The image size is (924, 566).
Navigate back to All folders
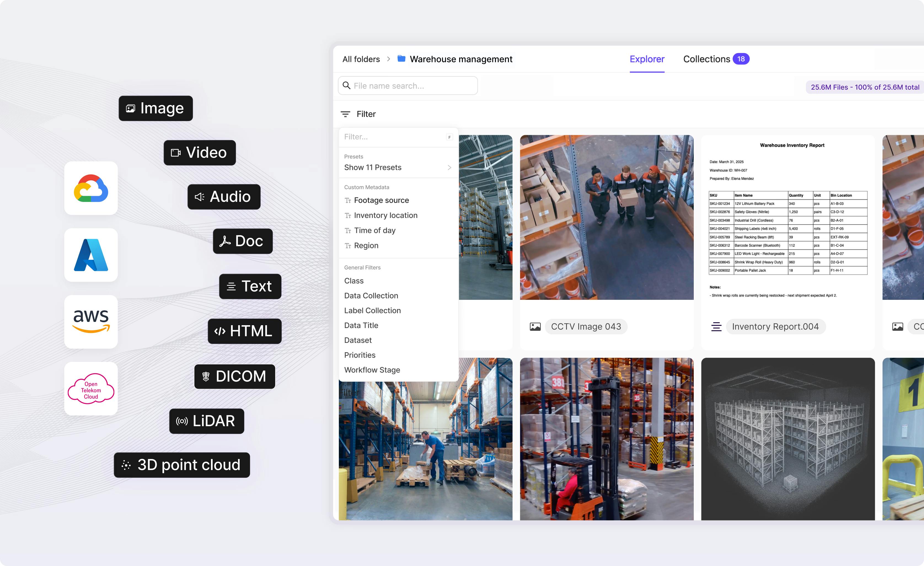360,59
